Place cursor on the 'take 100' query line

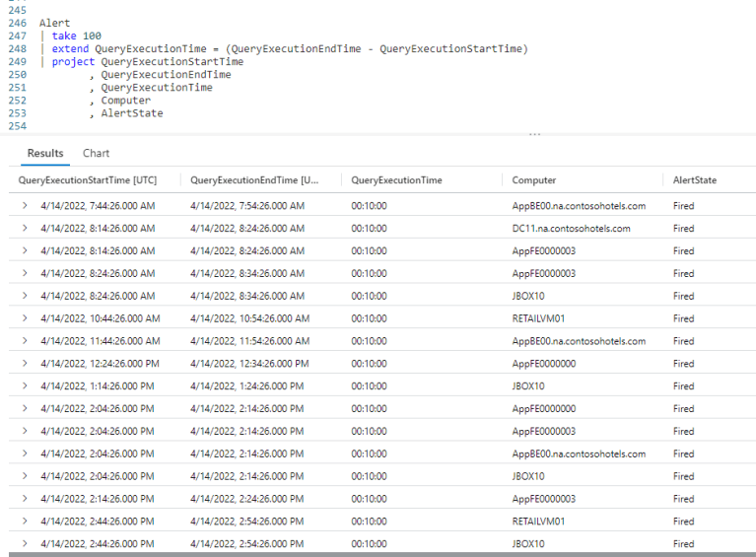click(77, 35)
